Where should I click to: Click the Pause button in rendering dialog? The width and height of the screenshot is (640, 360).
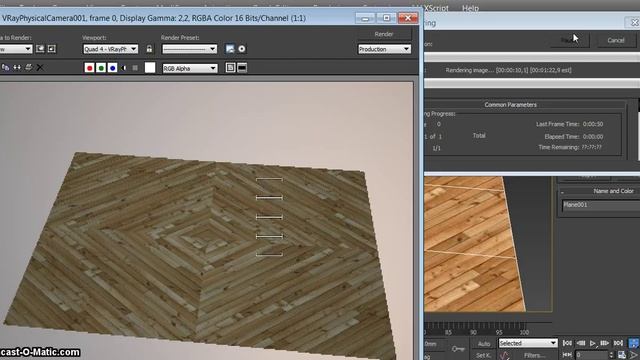tap(569, 40)
